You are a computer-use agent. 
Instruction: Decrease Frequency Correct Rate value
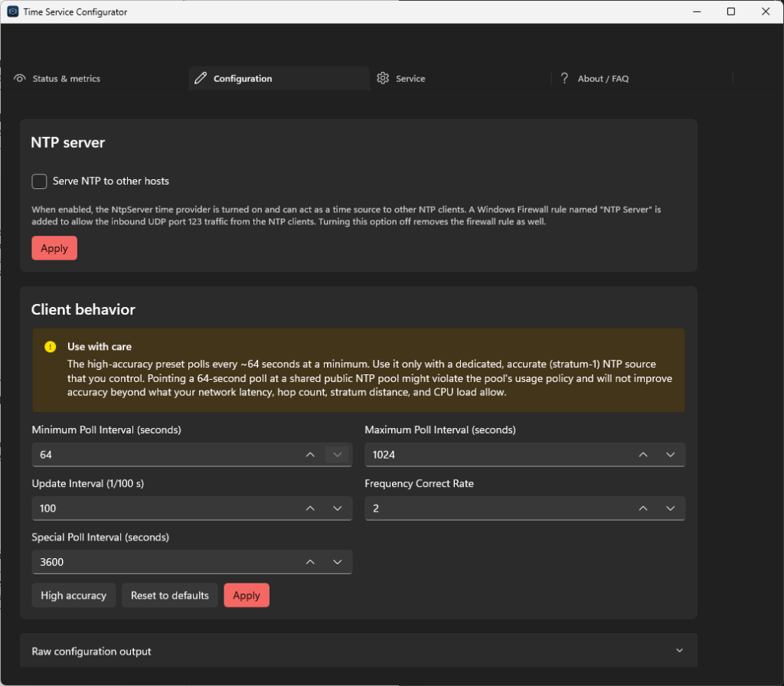point(671,508)
